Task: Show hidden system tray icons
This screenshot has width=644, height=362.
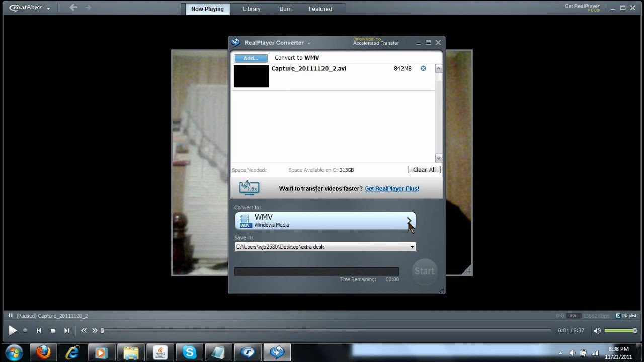Action: [x=561, y=353]
